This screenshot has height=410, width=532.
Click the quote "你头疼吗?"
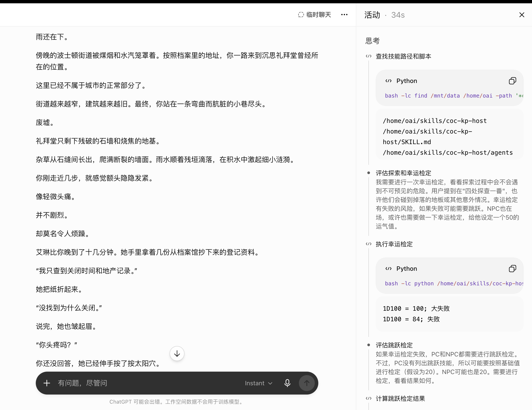57,345
